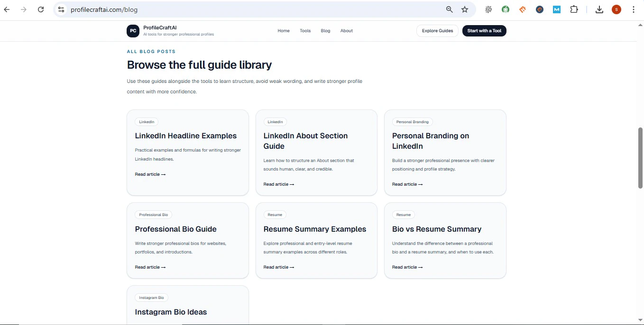644x325 pixels.
Task: Click the PC logo of ProfileCraftAI
Action: coord(133,31)
